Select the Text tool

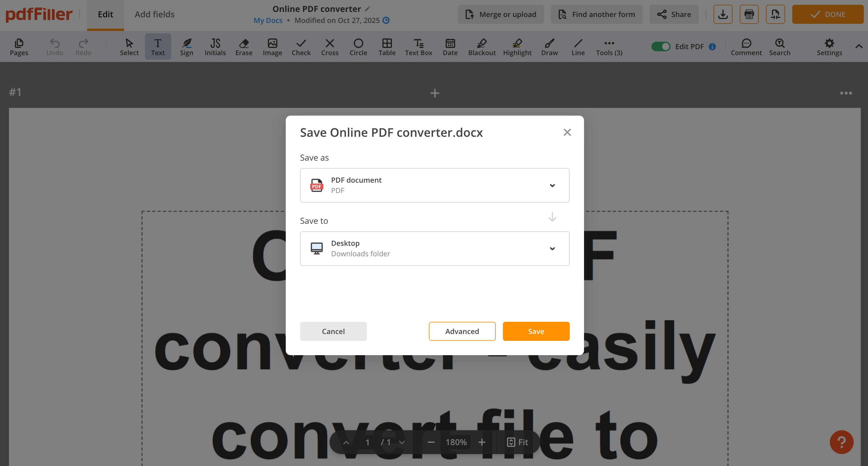click(158, 47)
